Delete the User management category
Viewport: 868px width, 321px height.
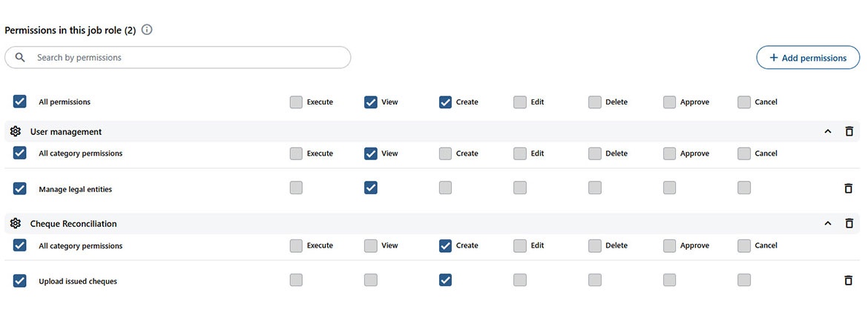[849, 131]
